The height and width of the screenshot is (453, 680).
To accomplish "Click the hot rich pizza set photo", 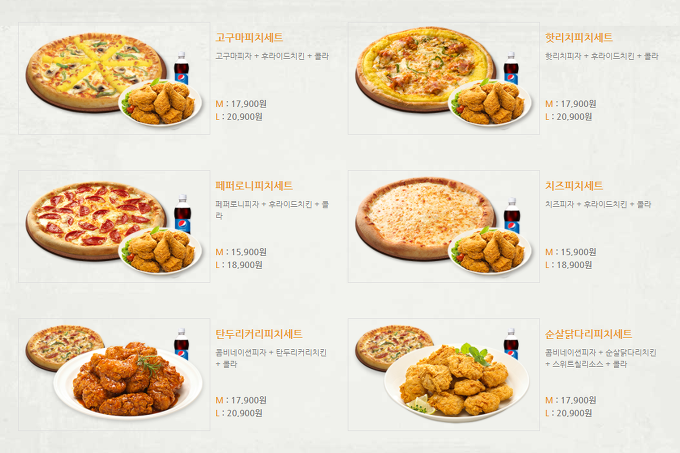I will (x=444, y=78).
